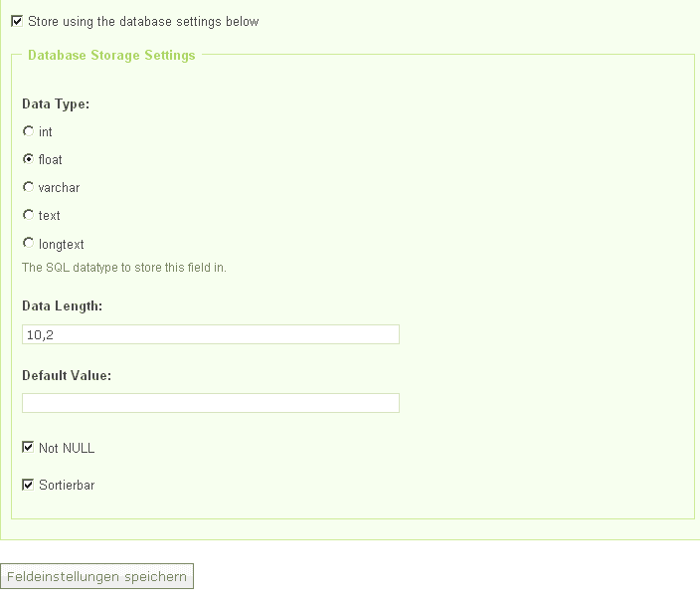
Task: Choose the float data type radio button
Action: (x=28, y=159)
